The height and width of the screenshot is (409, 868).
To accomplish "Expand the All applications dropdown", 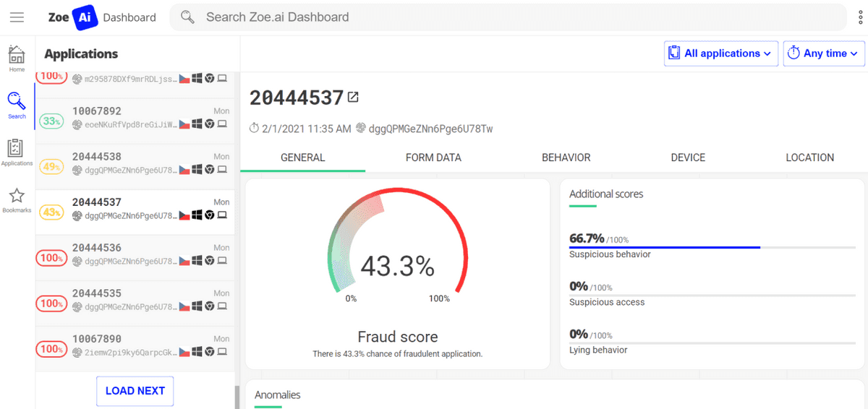I will 720,53.
